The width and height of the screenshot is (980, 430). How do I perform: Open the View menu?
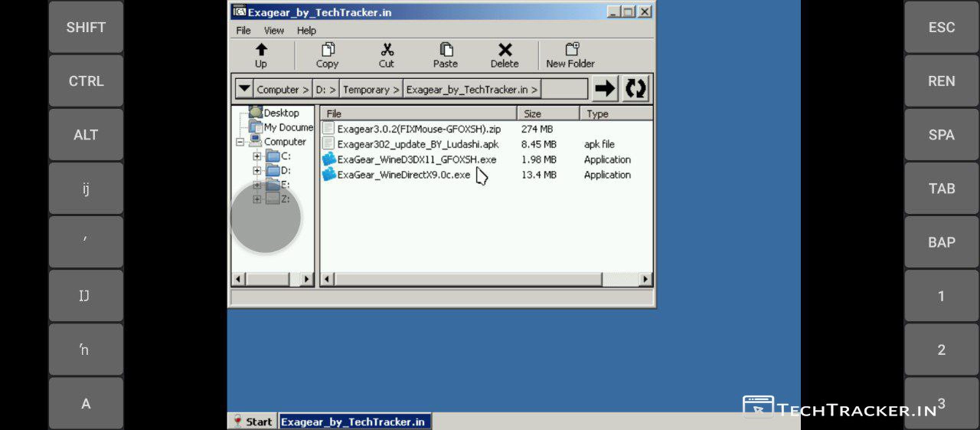(x=274, y=31)
